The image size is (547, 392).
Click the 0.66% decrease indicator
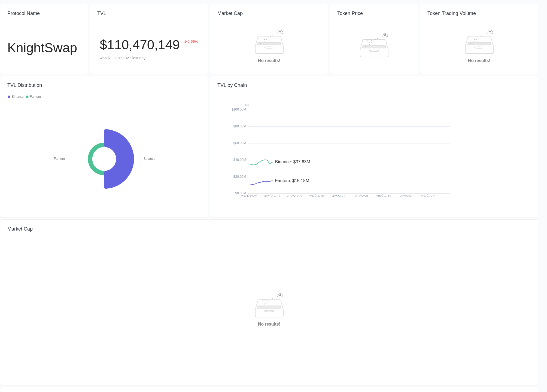click(191, 41)
